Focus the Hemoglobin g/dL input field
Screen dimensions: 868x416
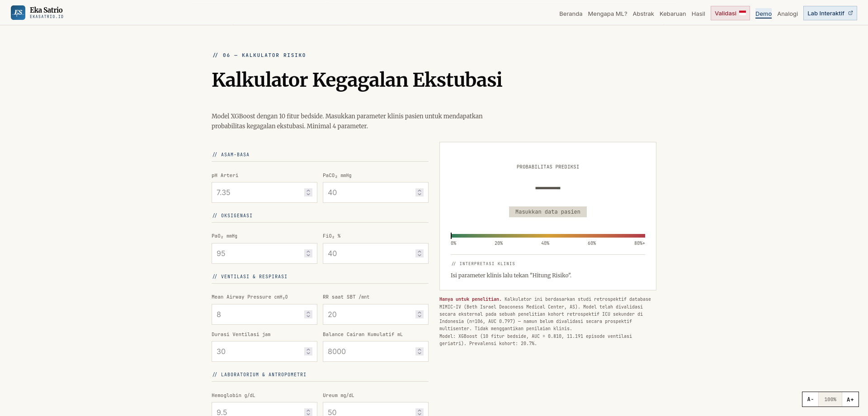pyautogui.click(x=264, y=409)
